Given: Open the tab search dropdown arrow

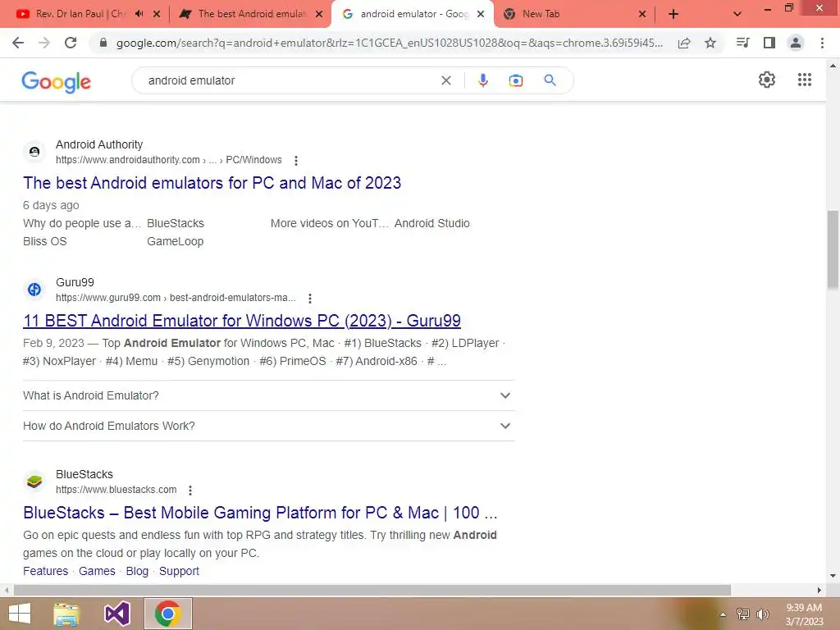Looking at the screenshot, I should coord(737,14).
